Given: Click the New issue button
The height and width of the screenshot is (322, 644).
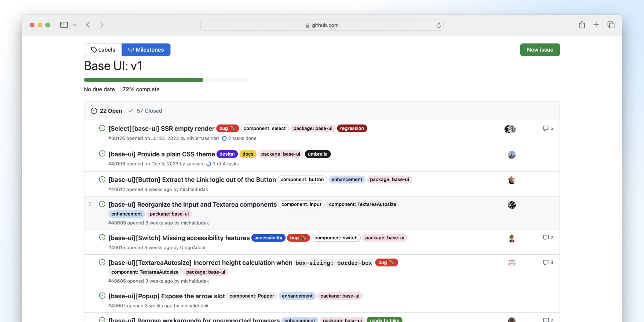Looking at the screenshot, I should point(540,49).
